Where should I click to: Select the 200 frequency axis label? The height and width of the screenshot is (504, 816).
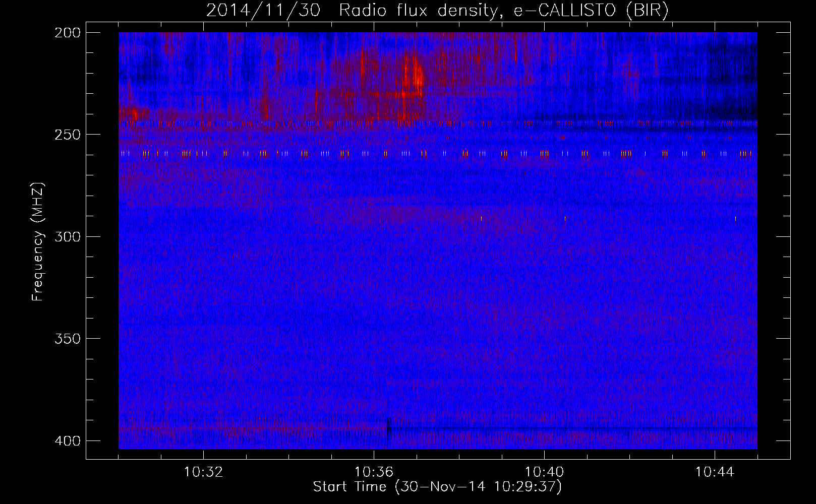[67, 33]
